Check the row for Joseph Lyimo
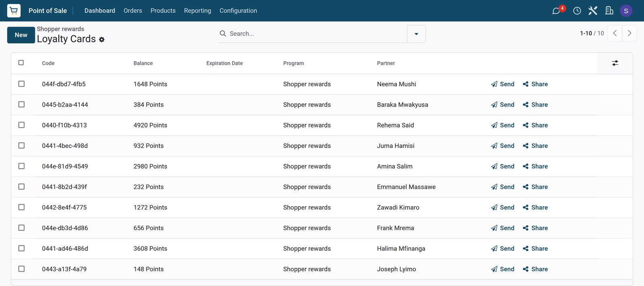Screen dimensions: 644x286 coord(21,269)
